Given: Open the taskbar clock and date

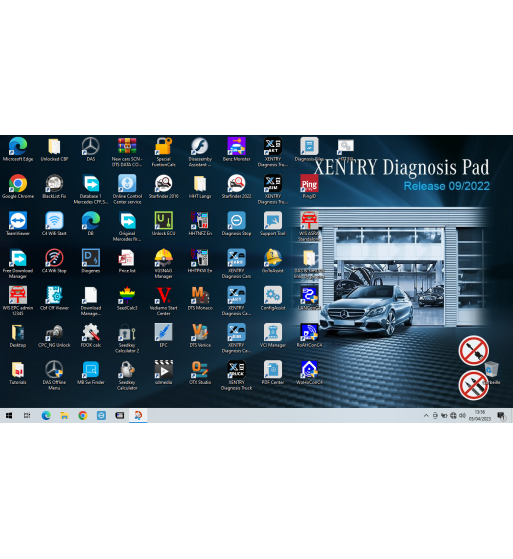Looking at the screenshot, I should coord(480,416).
